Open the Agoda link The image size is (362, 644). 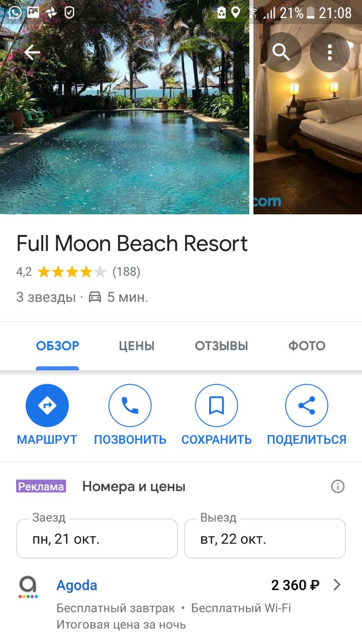click(77, 585)
